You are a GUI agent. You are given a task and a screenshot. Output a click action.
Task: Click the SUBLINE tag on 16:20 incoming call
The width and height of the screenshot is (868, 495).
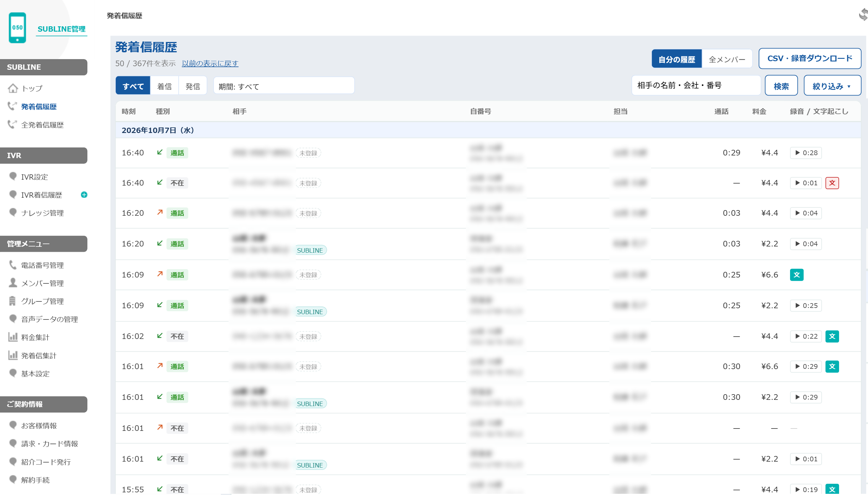coord(310,250)
